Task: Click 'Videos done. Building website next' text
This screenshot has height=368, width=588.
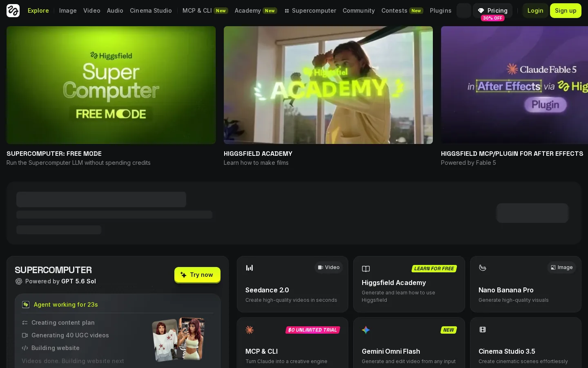Action: point(73,361)
